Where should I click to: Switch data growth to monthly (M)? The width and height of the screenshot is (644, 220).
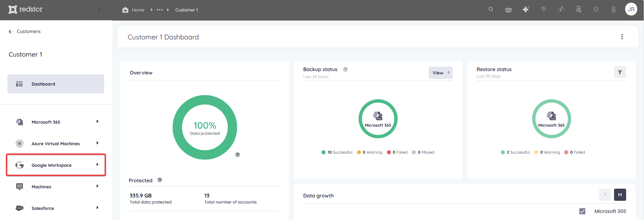point(620,195)
